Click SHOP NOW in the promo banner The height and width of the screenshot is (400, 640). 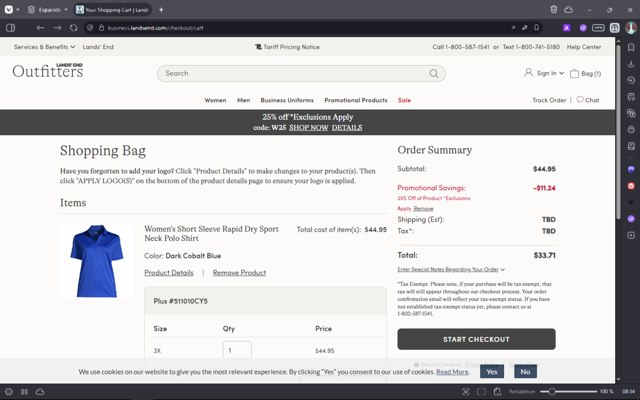click(309, 127)
